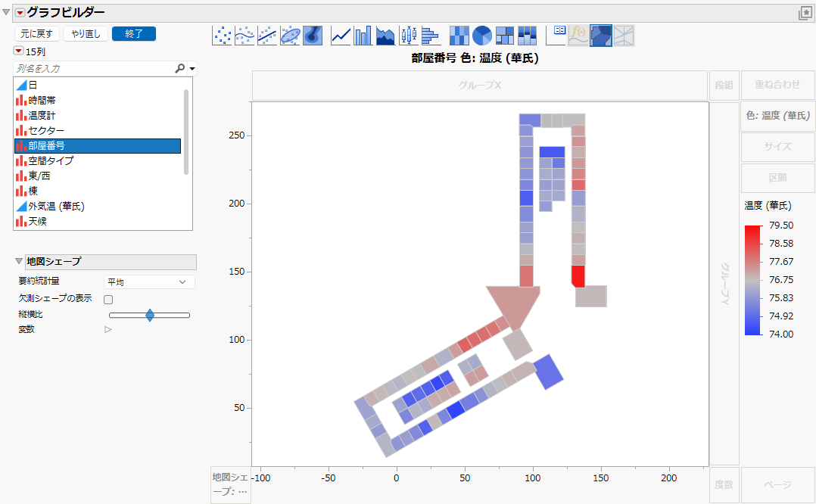
Task: Click the 温度 (華氏) legend color gradient
Action: 752,280
